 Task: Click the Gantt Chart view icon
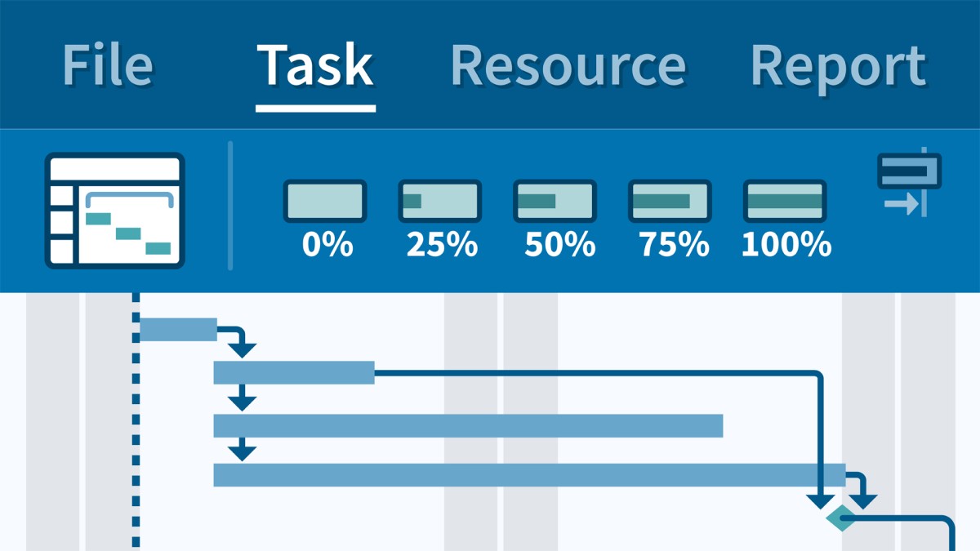[x=114, y=211]
